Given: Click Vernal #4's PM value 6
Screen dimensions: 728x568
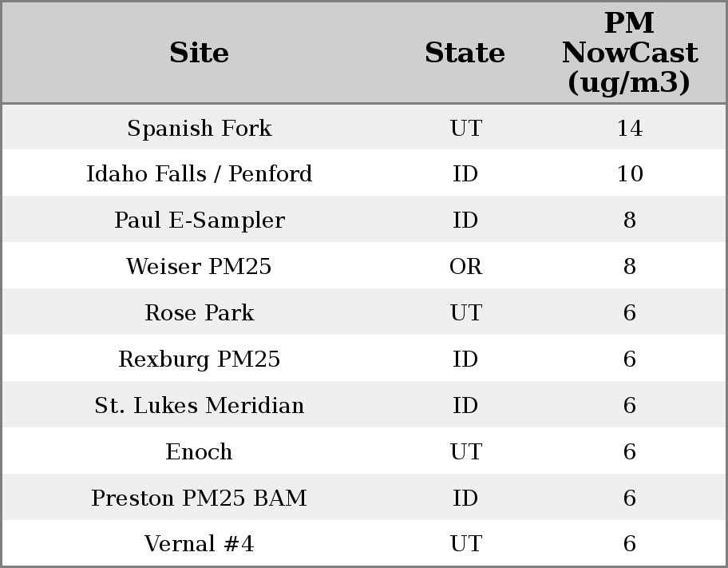Looking at the screenshot, I should point(629,544).
